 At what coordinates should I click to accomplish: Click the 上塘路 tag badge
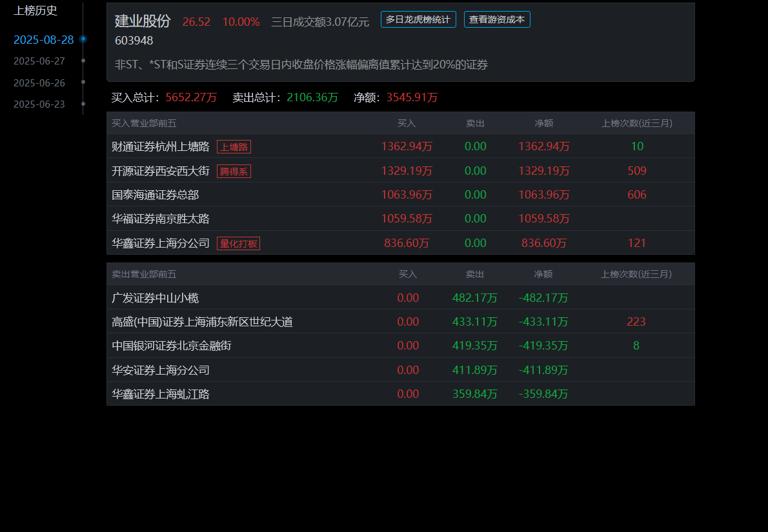pos(234,147)
